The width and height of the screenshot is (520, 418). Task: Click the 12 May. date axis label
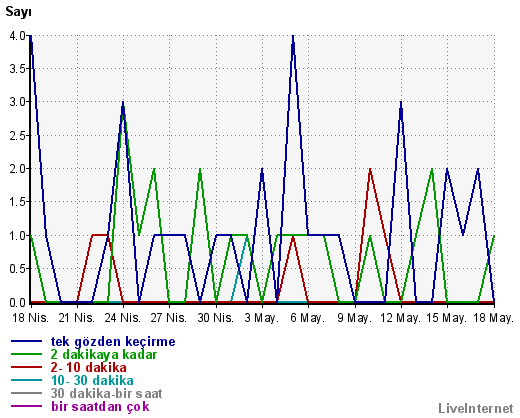pyautogui.click(x=400, y=318)
